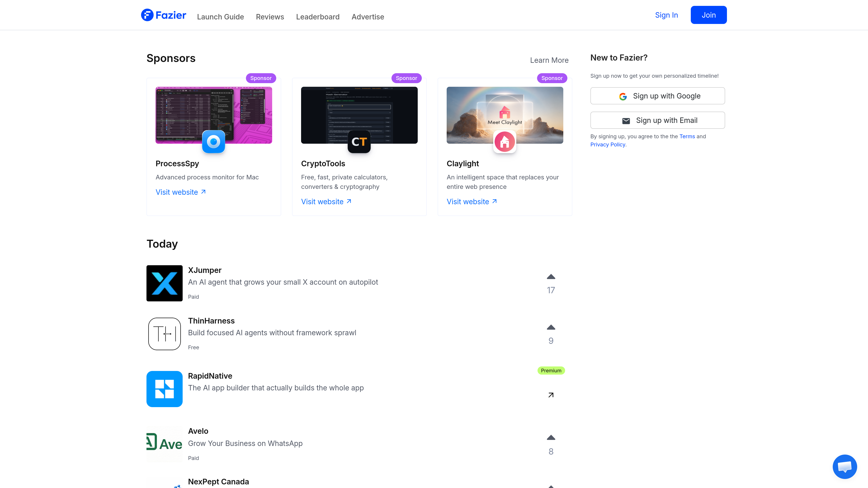This screenshot has height=488, width=868.
Task: Click the XJumper logo icon
Action: [x=164, y=283]
